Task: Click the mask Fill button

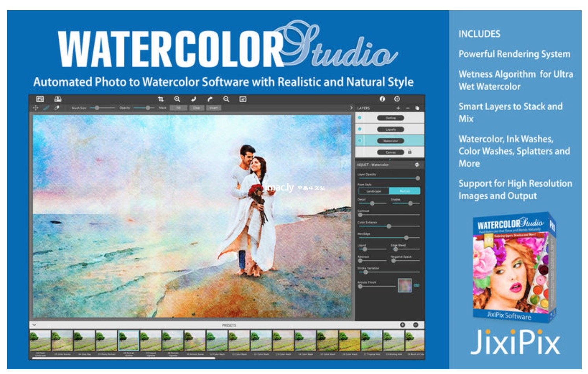Action: 178,108
